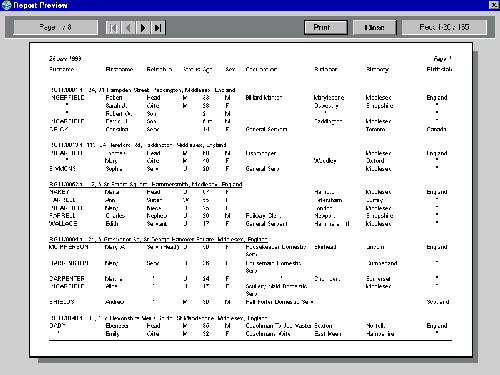Screen dimensions: 500x375
Task: Go to the first page of the report
Action: click(113, 28)
